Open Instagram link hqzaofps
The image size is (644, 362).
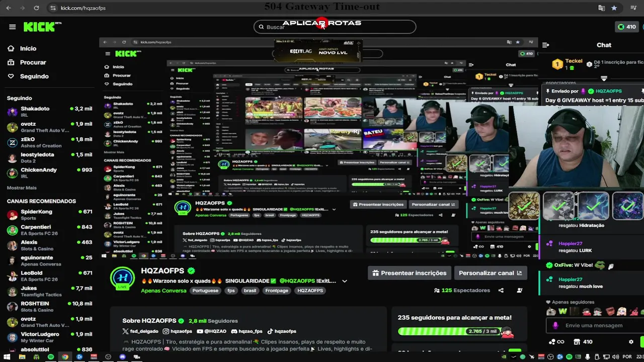177,331
